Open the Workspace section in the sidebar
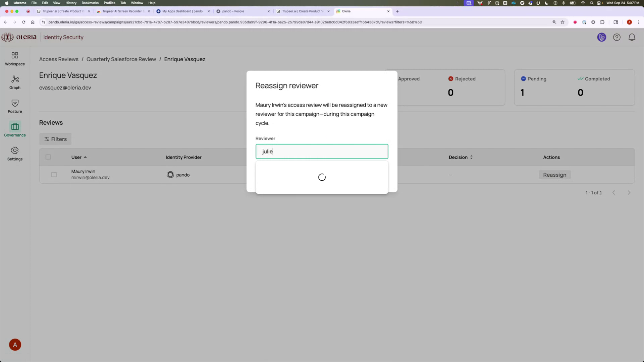This screenshot has height=362, width=644. 15,58
